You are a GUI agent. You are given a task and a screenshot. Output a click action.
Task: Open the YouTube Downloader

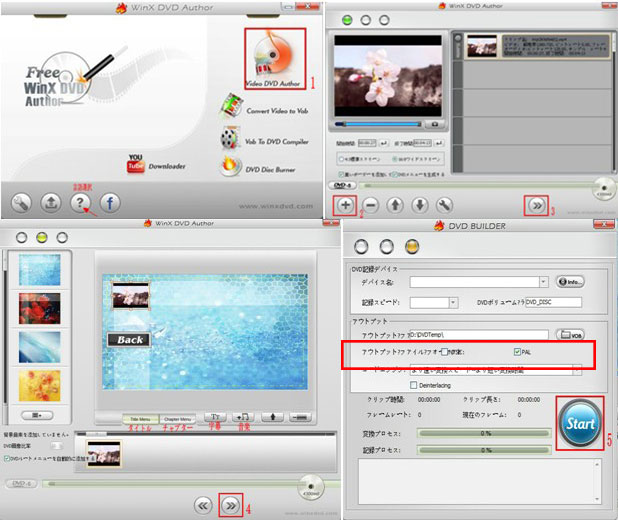pyautogui.click(x=156, y=164)
